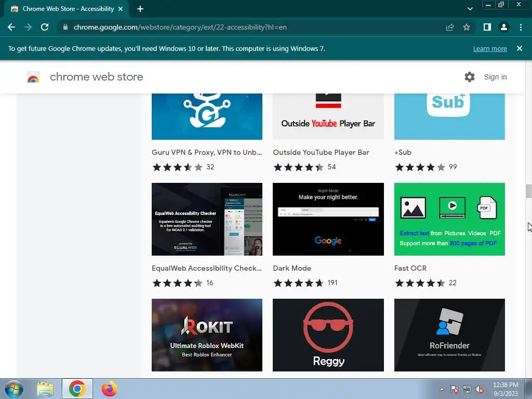532x399 pixels.
Task: Open the EqualWeb Accessibility Checker thumbnail
Action: click(207, 219)
